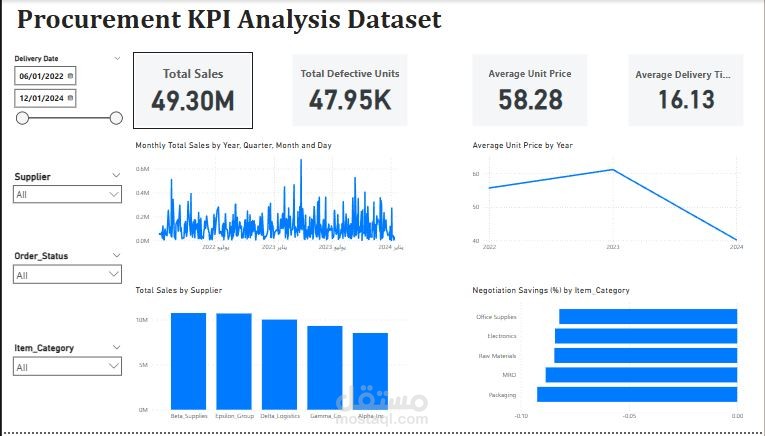The width and height of the screenshot is (765, 436).
Task: Click the 47.95K defective units value
Action: (x=350, y=100)
